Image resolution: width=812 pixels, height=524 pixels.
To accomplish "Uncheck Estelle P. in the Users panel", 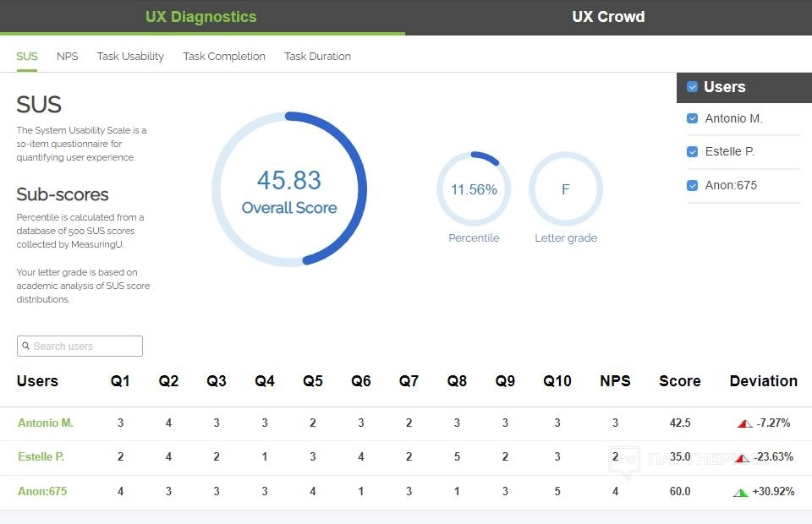I will click(693, 152).
